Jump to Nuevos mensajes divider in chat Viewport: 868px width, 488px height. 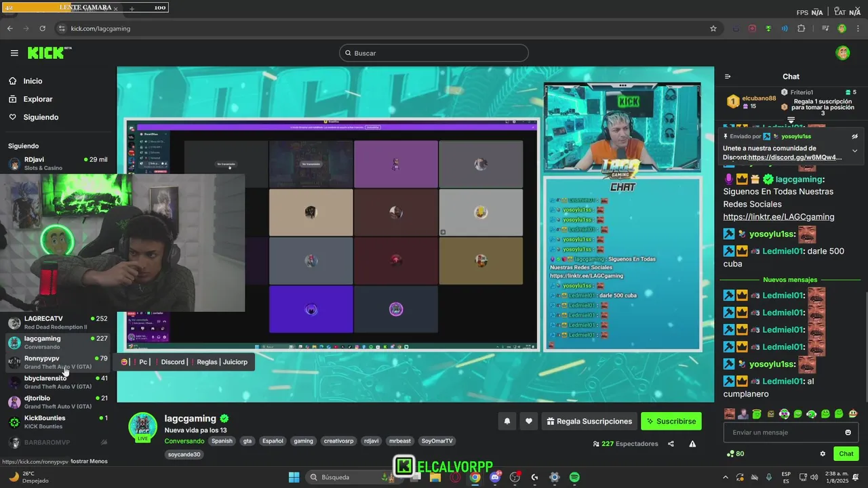(790, 280)
